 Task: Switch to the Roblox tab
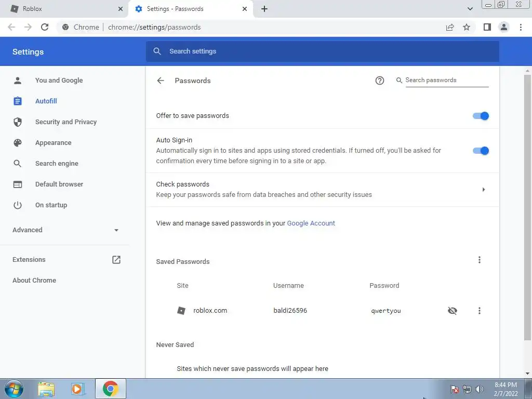(x=64, y=9)
